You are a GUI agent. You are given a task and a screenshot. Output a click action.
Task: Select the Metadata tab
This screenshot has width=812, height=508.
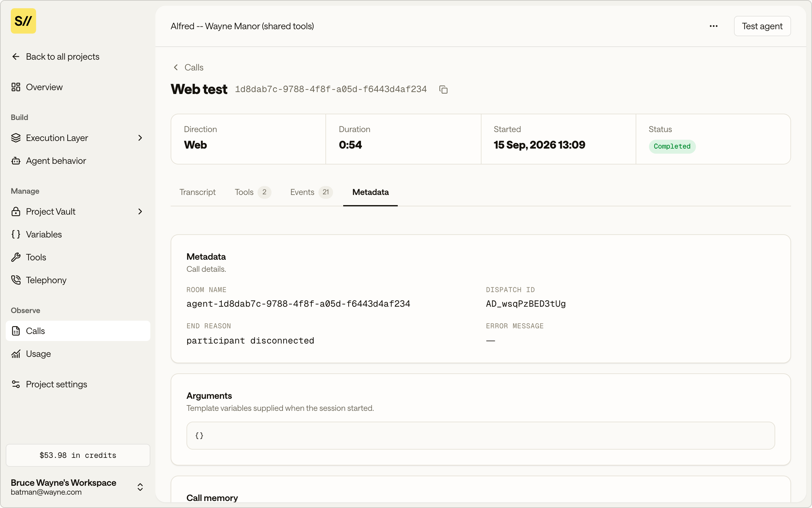[370, 192]
